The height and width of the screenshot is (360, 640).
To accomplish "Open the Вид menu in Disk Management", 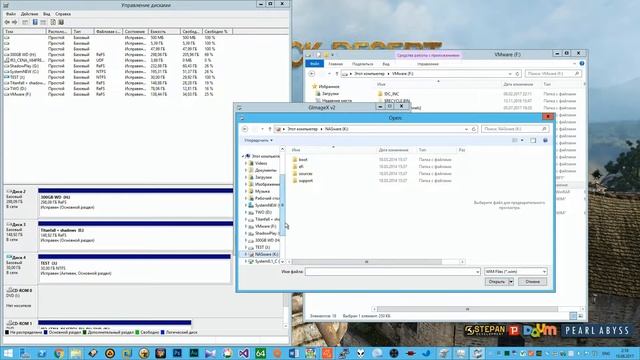I will (47, 14).
